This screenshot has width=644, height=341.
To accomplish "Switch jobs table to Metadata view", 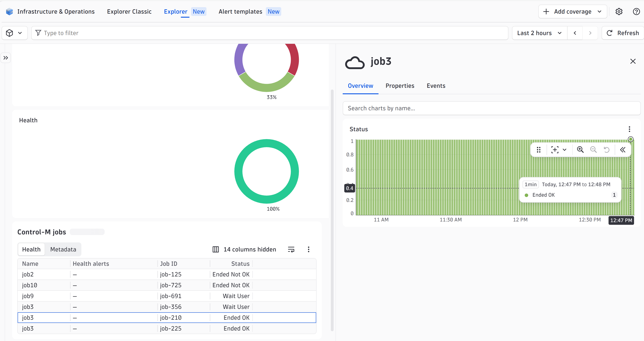I will 63,249.
